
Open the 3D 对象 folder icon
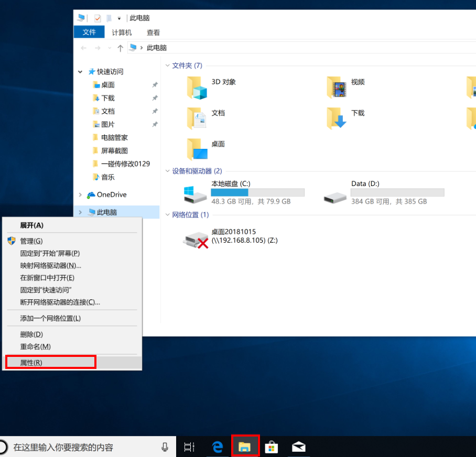coord(197,88)
